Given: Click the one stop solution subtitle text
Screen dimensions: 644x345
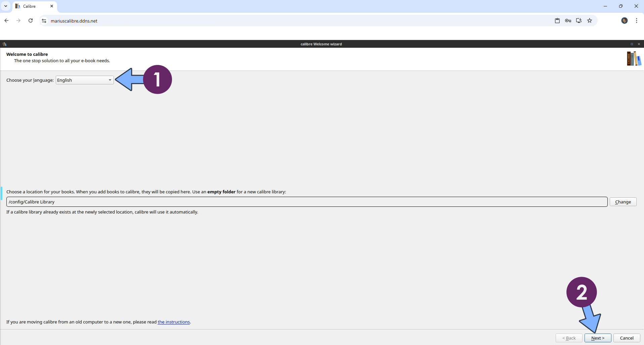Looking at the screenshot, I should (x=62, y=61).
